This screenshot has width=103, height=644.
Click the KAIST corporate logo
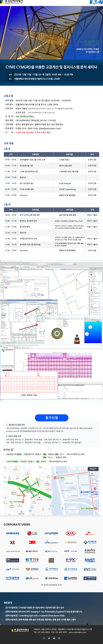[90, 560]
